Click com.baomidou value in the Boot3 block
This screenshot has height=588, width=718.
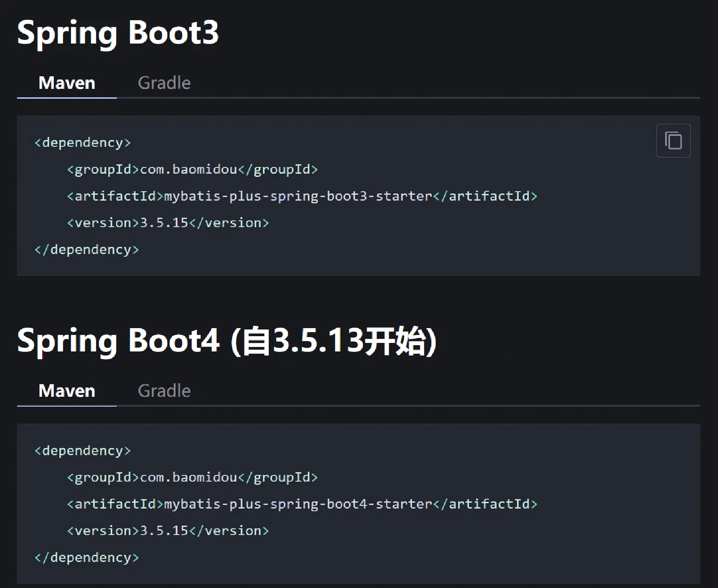tap(188, 170)
